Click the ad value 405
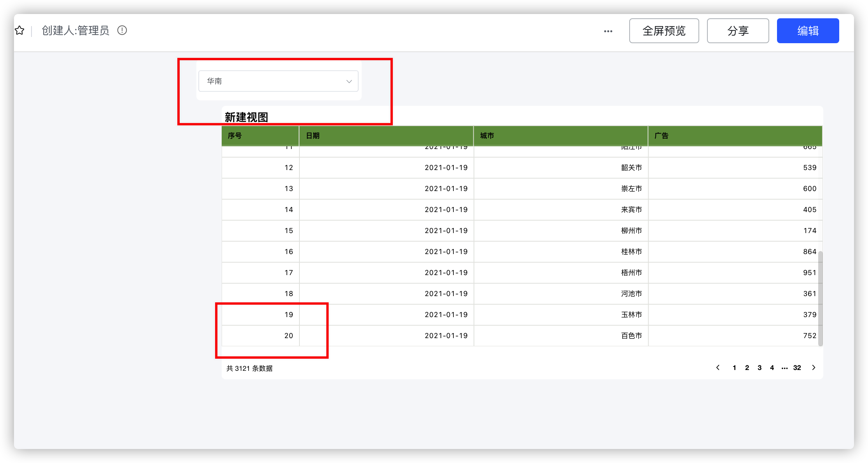The image size is (868, 463). [810, 210]
